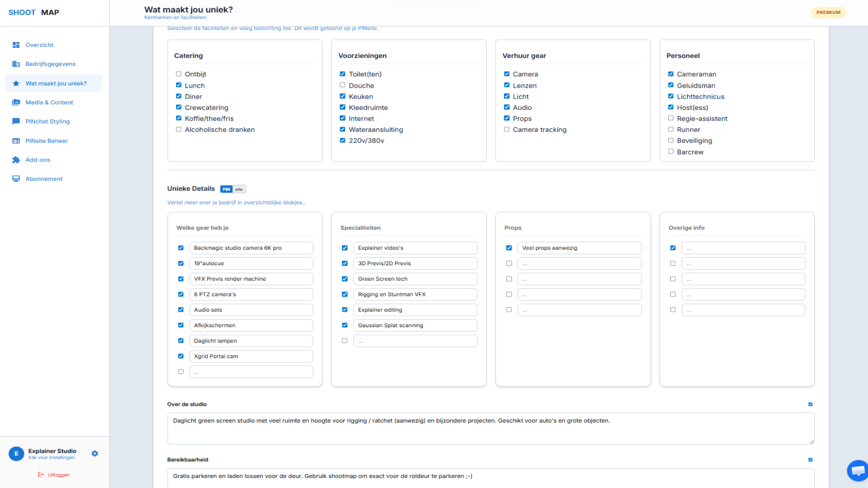Click the Add-ons puzzle piece icon

click(x=16, y=160)
